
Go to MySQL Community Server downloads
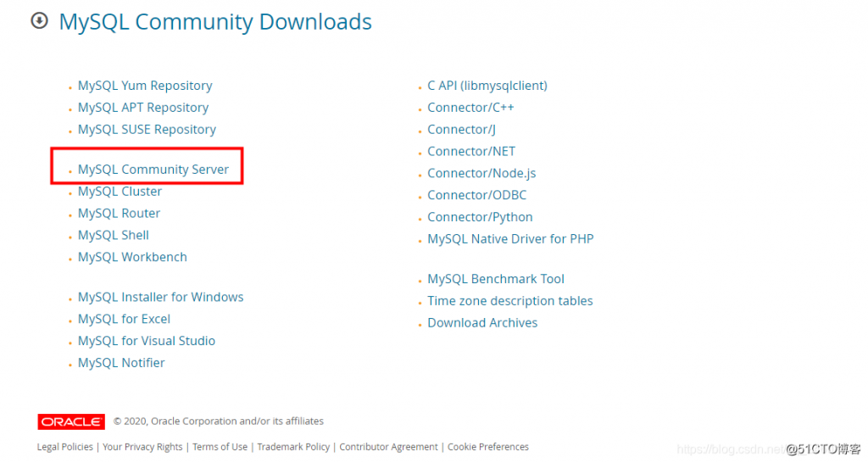pos(153,170)
